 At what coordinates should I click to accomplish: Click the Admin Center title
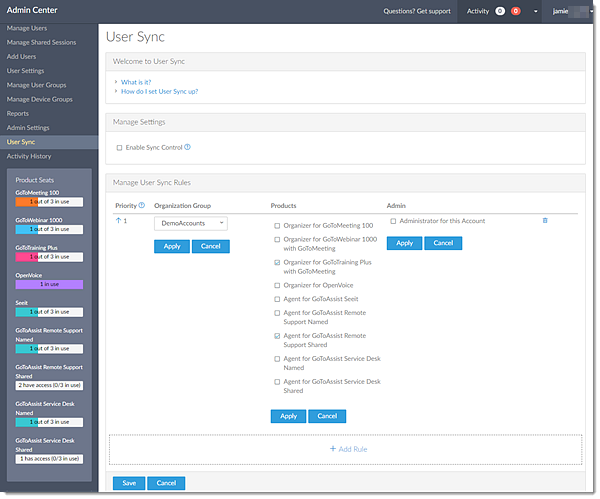click(32, 10)
